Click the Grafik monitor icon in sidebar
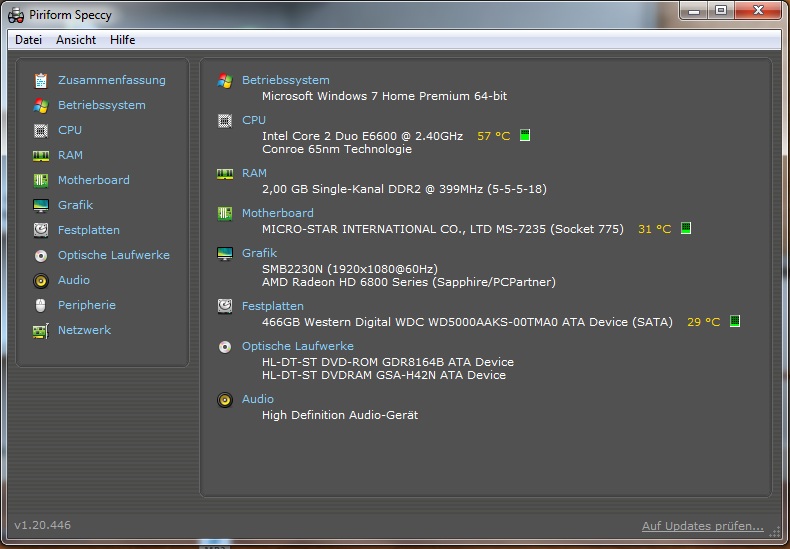This screenshot has width=790, height=549. 41,205
